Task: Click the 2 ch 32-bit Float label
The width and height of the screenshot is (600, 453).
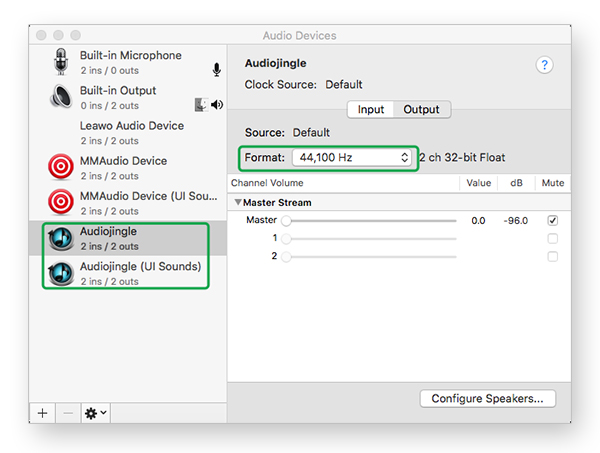Action: click(462, 158)
